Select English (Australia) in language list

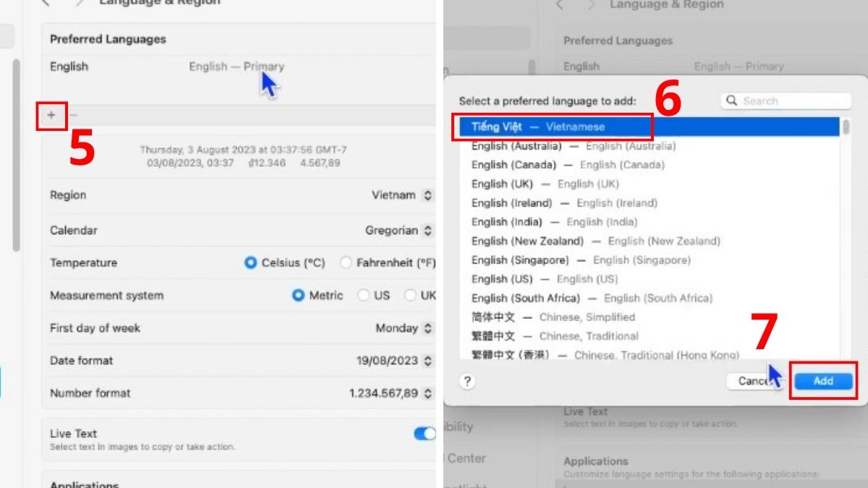650,146
